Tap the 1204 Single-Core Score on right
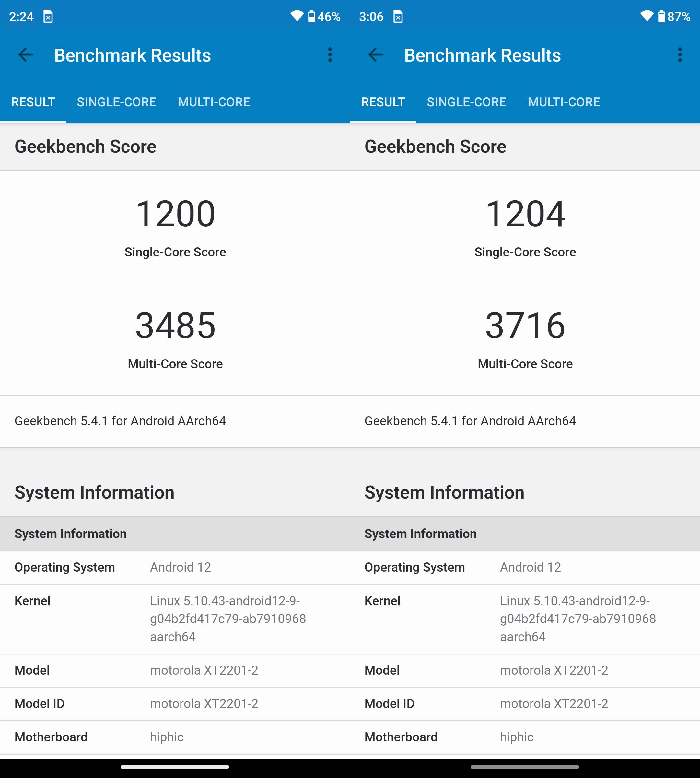 (525, 214)
